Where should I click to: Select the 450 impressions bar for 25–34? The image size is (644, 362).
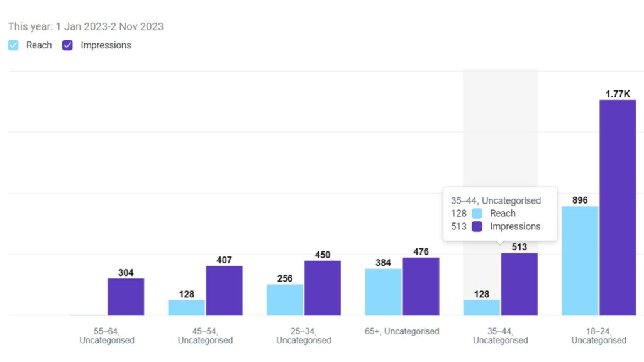pyautogui.click(x=323, y=288)
